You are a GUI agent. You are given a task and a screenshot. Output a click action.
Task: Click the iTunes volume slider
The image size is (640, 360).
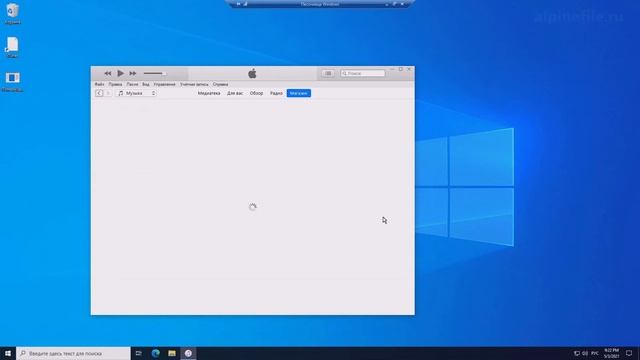pyautogui.click(x=155, y=73)
